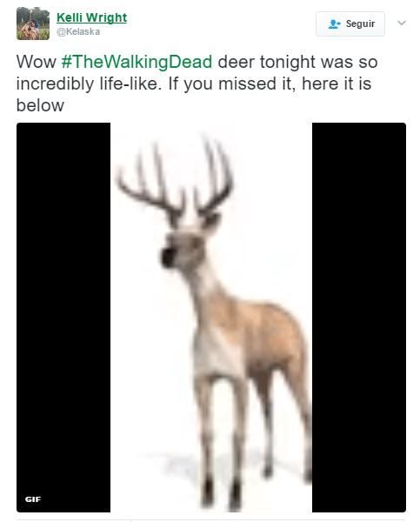Click the deer's antlers in the GIF

click(x=175, y=180)
